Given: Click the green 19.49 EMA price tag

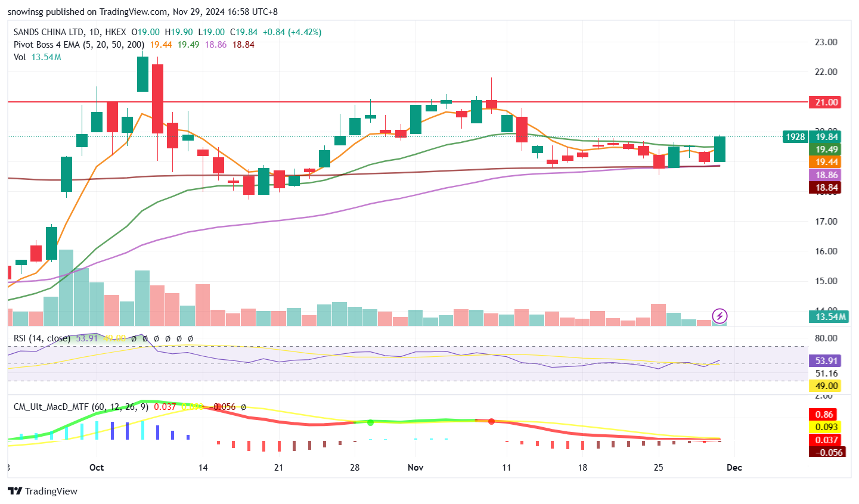Looking at the screenshot, I should 826,150.
